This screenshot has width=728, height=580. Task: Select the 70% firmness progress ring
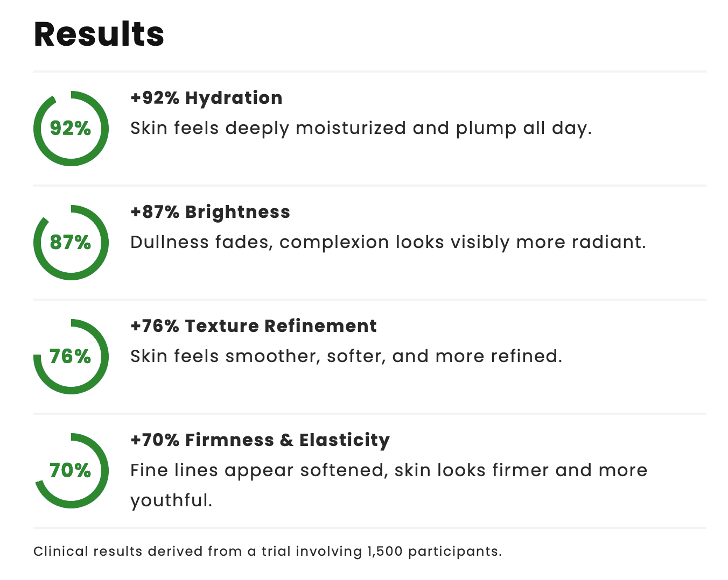click(x=71, y=471)
